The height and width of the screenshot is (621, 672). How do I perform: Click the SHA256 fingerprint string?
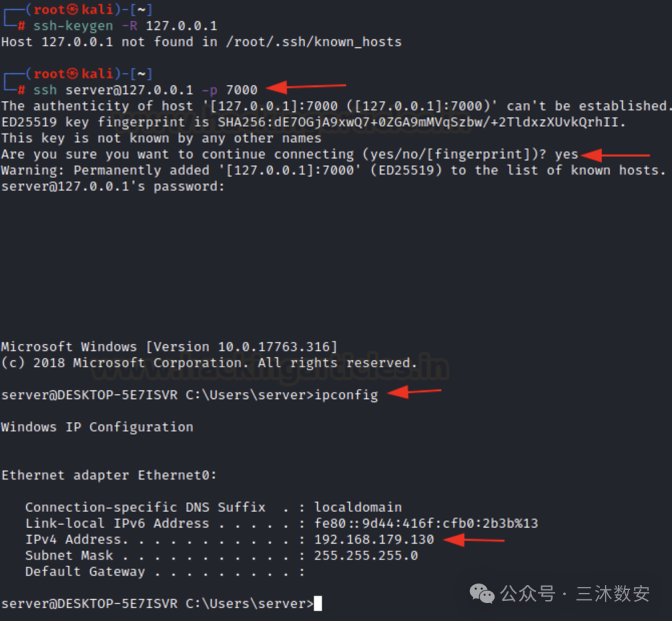[x=418, y=122]
